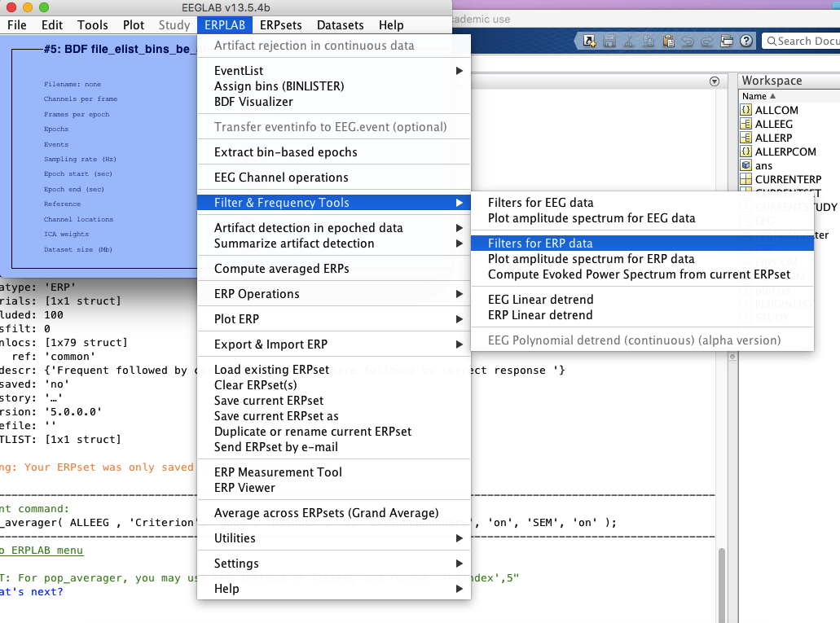Choose Save current ERPset as
Screen dimensions: 840x623
[334, 416]
